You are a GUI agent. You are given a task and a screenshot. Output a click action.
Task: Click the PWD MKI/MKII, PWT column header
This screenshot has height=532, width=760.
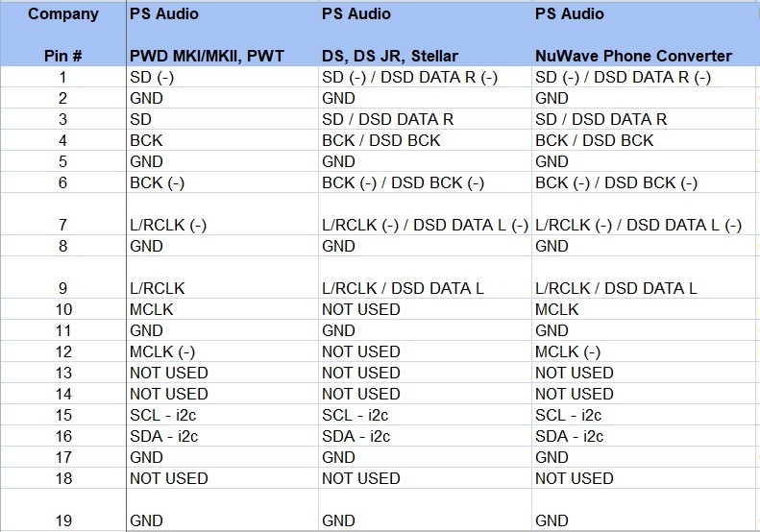click(207, 57)
